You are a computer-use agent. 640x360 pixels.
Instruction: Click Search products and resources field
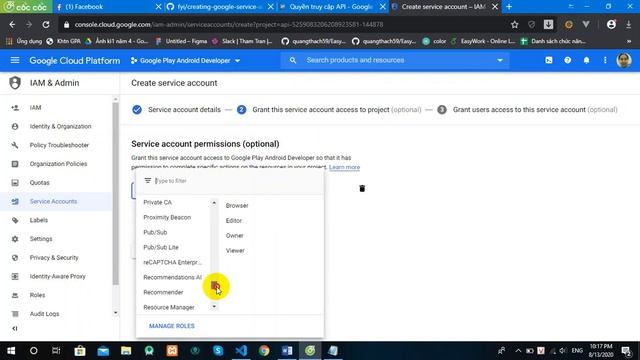395,60
